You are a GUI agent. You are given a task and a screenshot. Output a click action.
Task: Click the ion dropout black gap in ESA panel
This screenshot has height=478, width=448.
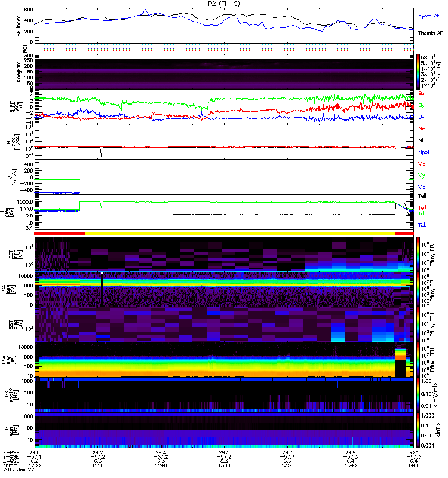coord(102,290)
